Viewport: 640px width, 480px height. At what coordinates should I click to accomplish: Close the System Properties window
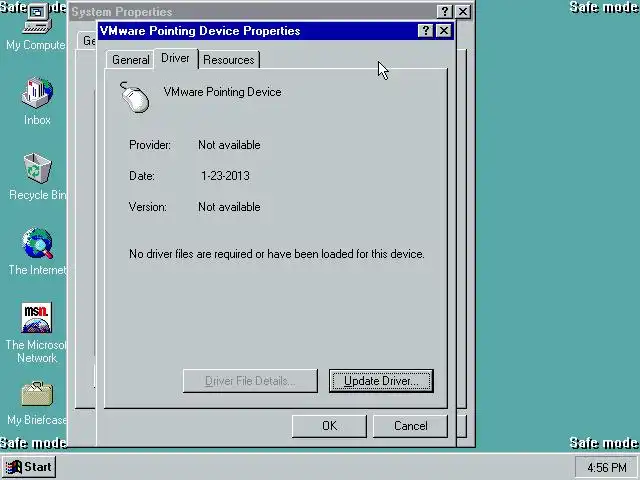point(462,11)
